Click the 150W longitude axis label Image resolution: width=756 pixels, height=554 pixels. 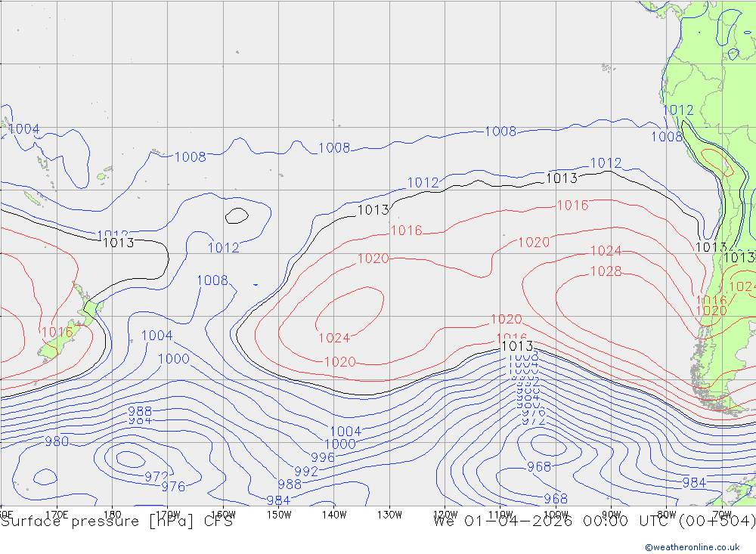279,515
